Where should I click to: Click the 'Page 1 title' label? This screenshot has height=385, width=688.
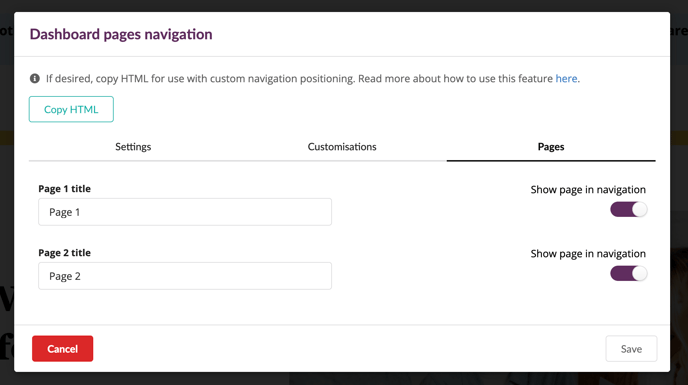tap(64, 189)
